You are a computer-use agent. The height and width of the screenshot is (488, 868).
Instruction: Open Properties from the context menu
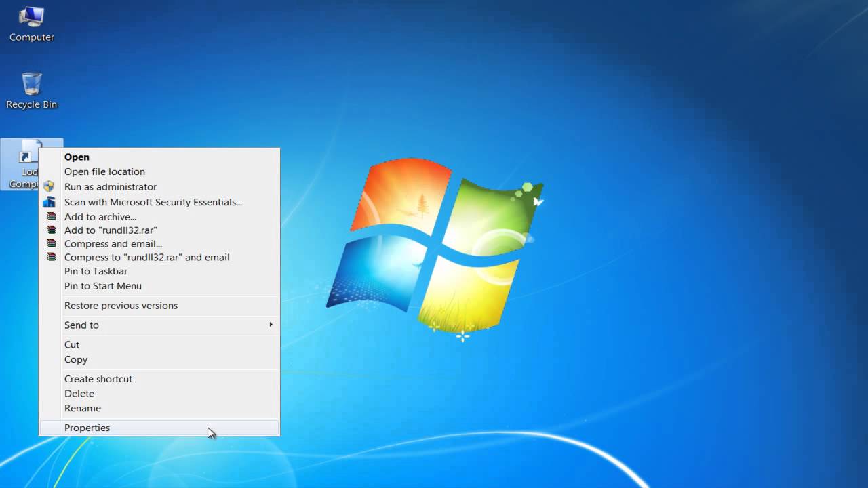tap(159, 428)
